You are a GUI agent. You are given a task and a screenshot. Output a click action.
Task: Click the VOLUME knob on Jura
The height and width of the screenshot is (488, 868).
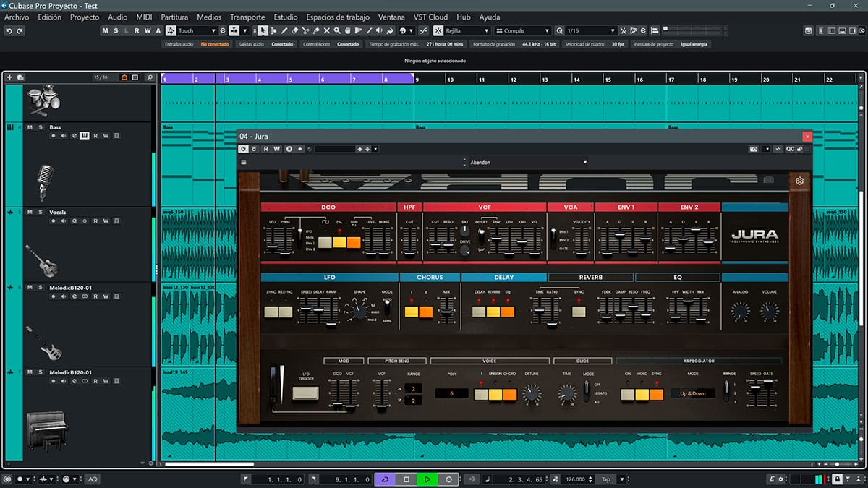coord(769,312)
